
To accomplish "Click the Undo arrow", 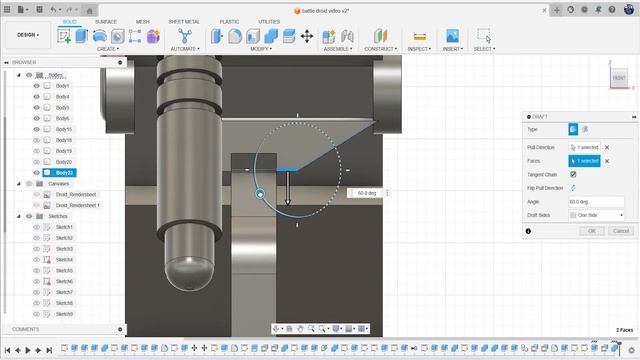I will coord(53,9).
